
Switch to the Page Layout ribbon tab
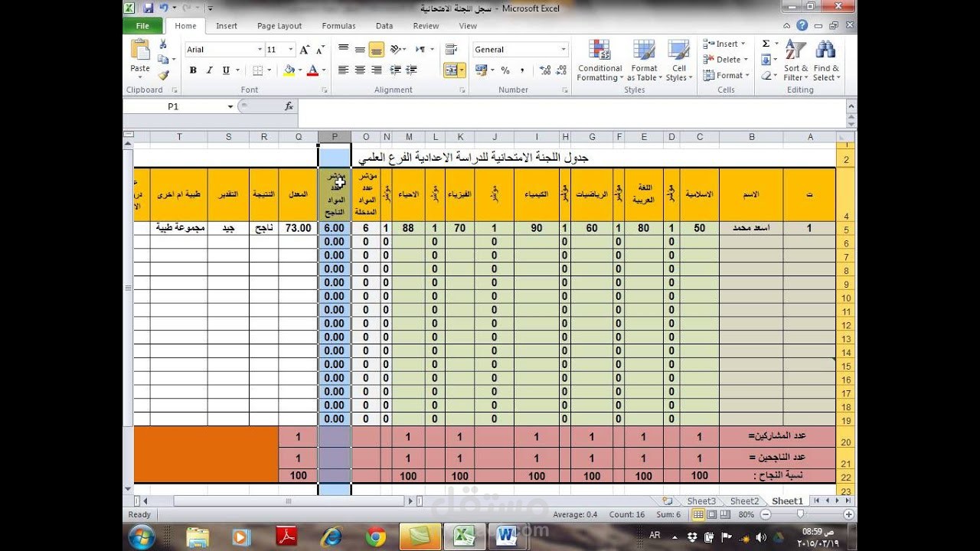(x=279, y=25)
